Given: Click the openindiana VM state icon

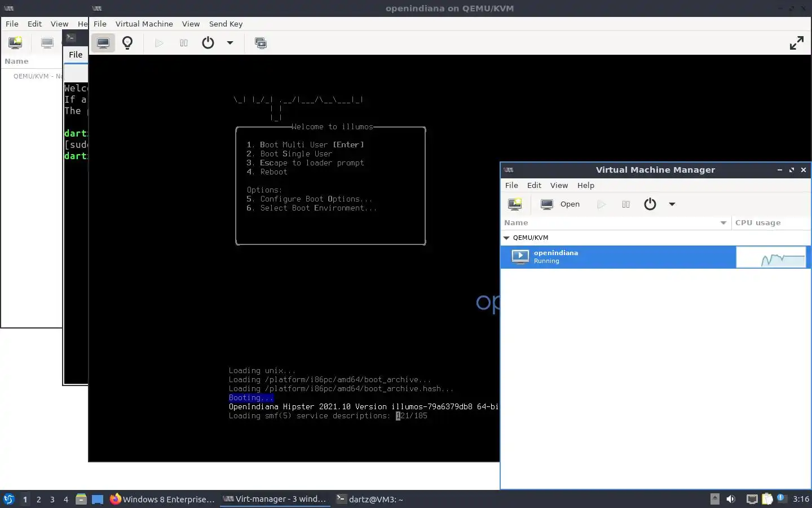Looking at the screenshot, I should click(x=520, y=257).
